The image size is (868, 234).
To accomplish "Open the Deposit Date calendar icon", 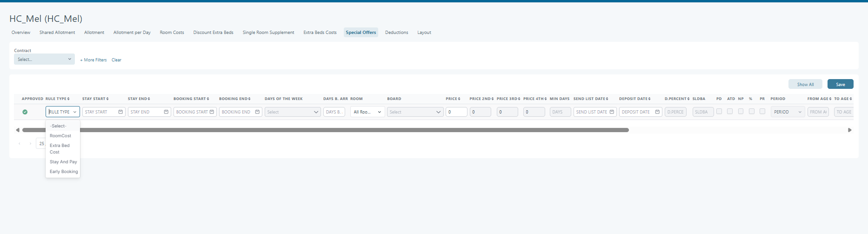I will [x=657, y=112].
